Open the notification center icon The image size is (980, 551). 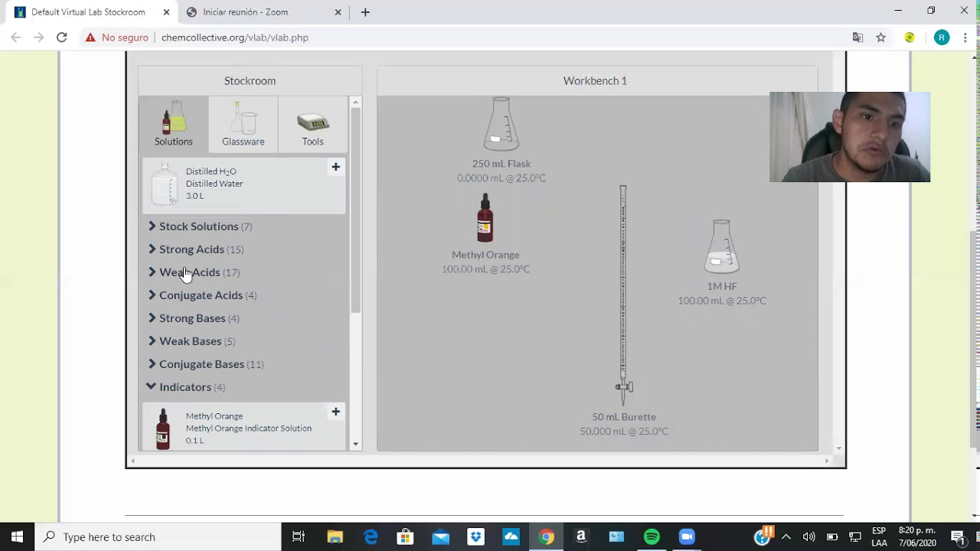point(958,536)
